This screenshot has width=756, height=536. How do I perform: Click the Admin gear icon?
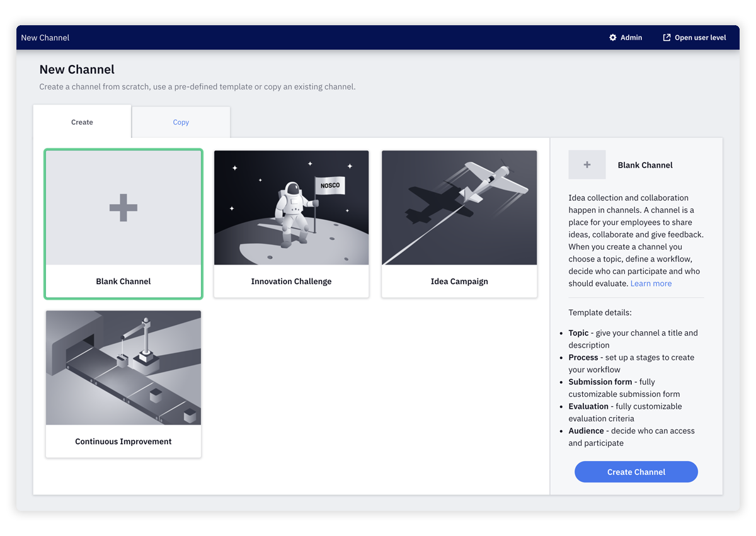pos(612,38)
